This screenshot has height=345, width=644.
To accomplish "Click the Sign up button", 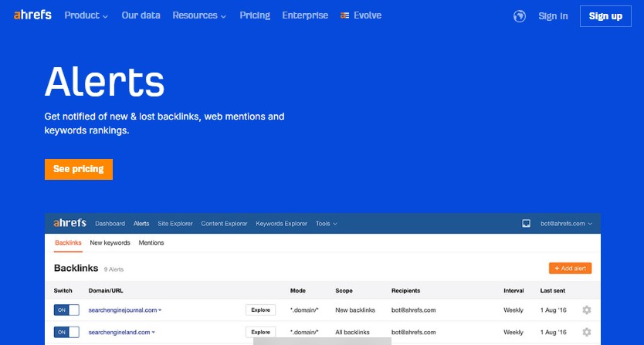I will point(605,16).
